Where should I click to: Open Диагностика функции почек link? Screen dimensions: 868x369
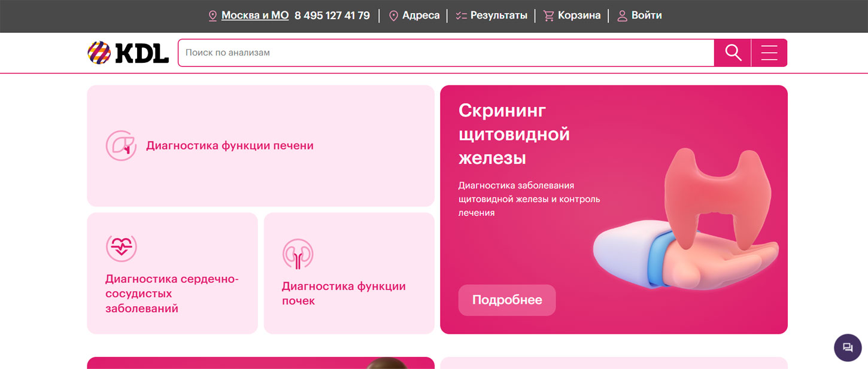click(x=344, y=294)
